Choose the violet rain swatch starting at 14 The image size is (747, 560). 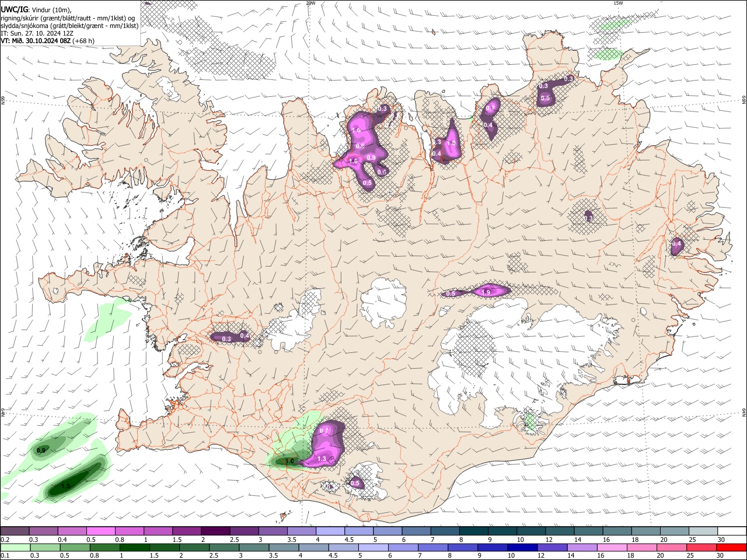[x=581, y=547]
